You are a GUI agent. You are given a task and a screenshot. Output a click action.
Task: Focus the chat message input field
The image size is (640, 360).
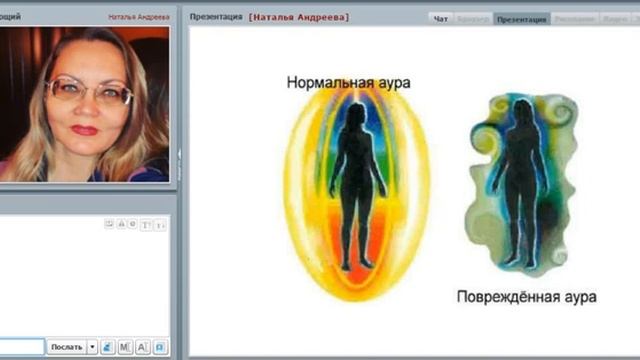(x=22, y=347)
